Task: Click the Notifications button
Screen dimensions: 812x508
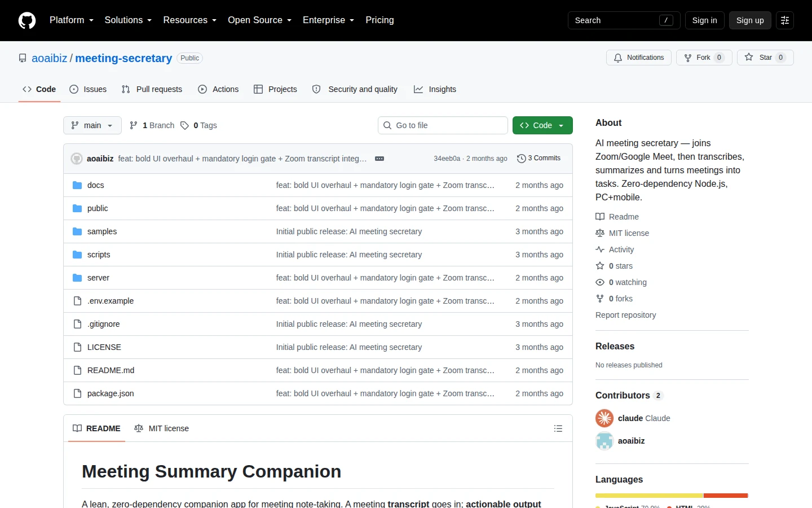Action: point(639,58)
